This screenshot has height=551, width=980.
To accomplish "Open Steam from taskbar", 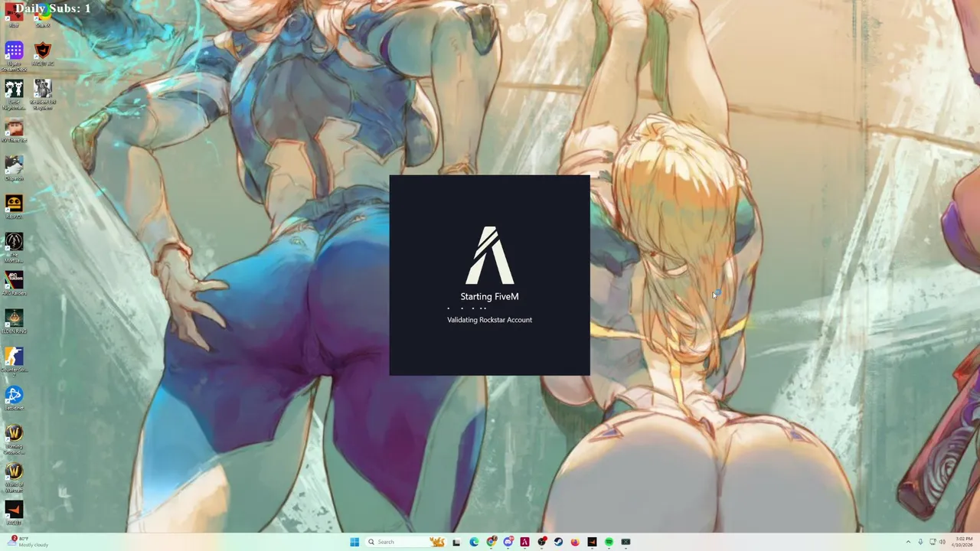I will [x=558, y=542].
